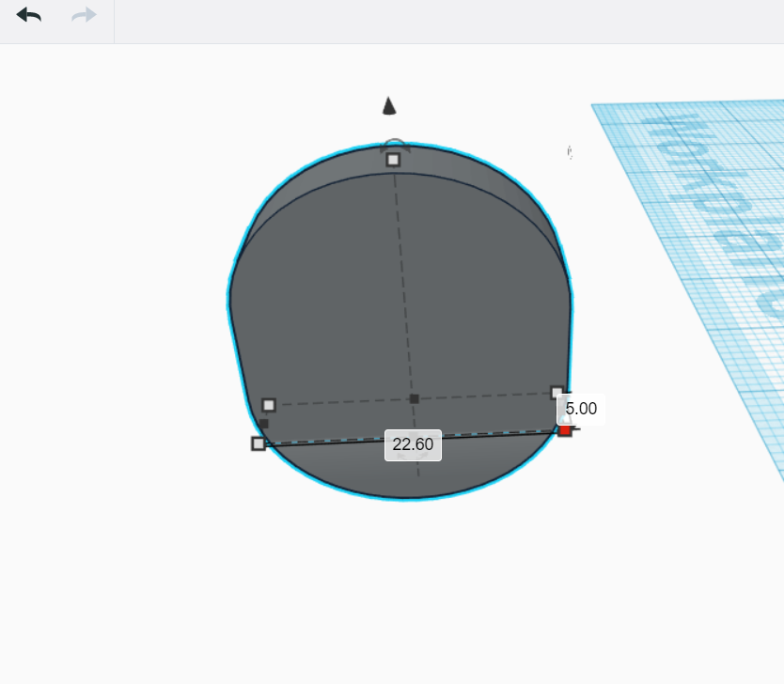Click the white handle beside the 5.00 label
Screen dimensions: 784x684
point(558,394)
